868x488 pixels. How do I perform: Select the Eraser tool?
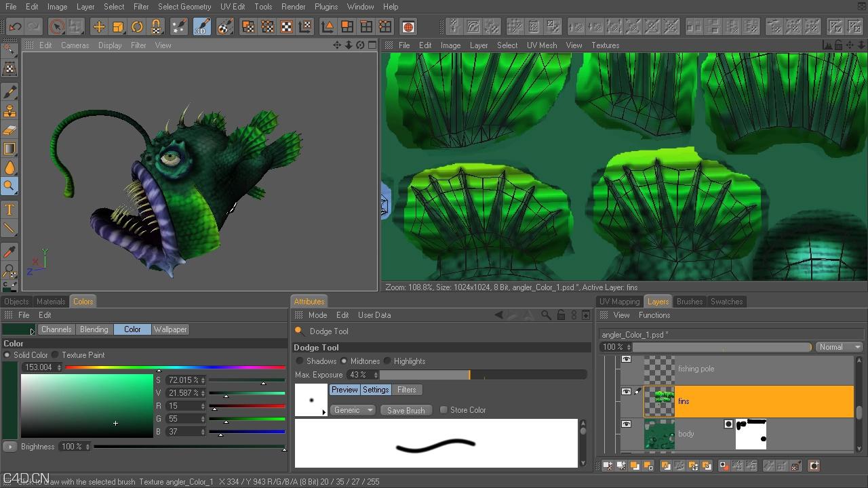tap(9, 129)
